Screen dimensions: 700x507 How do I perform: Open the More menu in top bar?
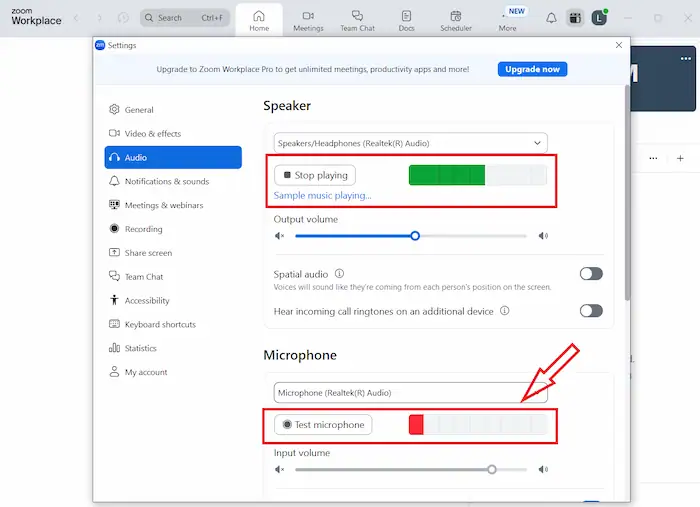(508, 18)
